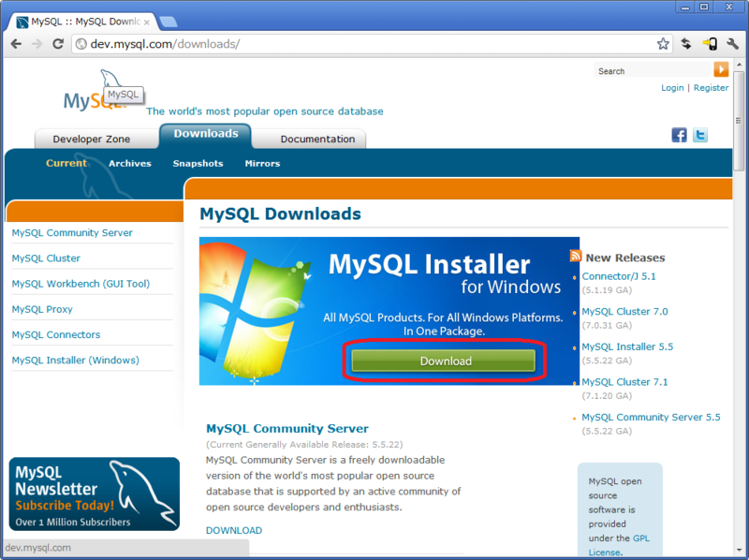Click the browser back arrow

pos(16,44)
